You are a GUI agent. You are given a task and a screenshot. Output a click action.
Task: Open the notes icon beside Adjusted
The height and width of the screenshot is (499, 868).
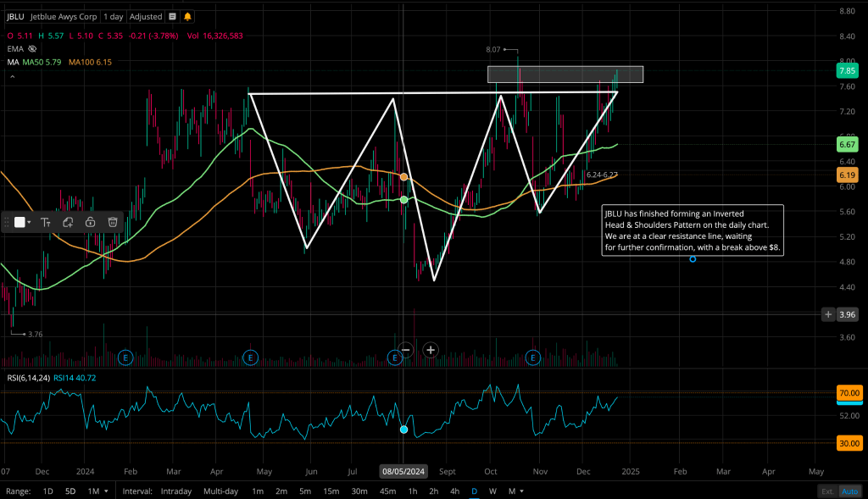[x=173, y=16]
